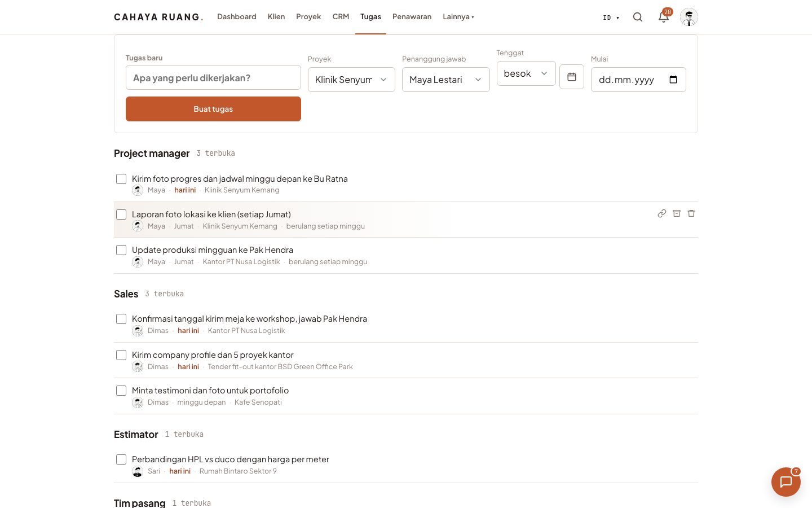The image size is (812, 508).
Task: Click the Cahaya Ruang logo
Action: (x=158, y=17)
